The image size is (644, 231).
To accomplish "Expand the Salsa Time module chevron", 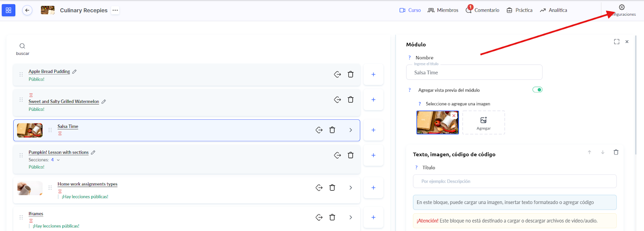I will coord(351,130).
